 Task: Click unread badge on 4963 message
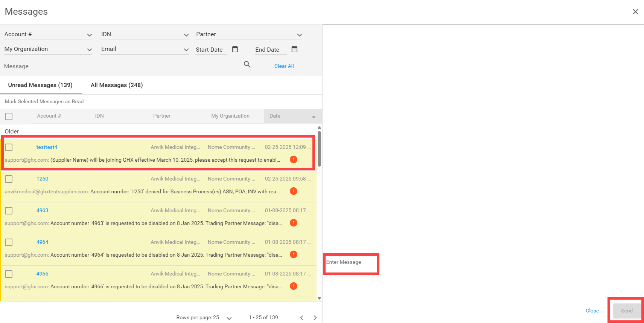tap(294, 223)
